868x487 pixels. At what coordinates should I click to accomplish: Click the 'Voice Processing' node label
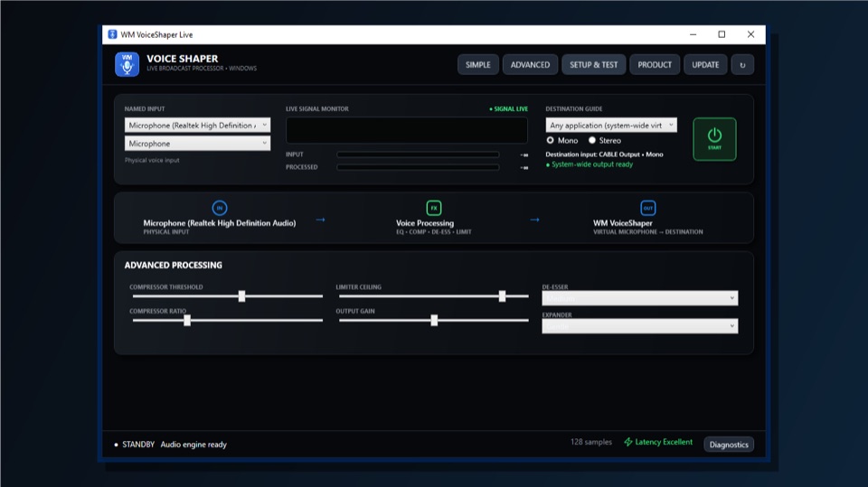coord(425,223)
